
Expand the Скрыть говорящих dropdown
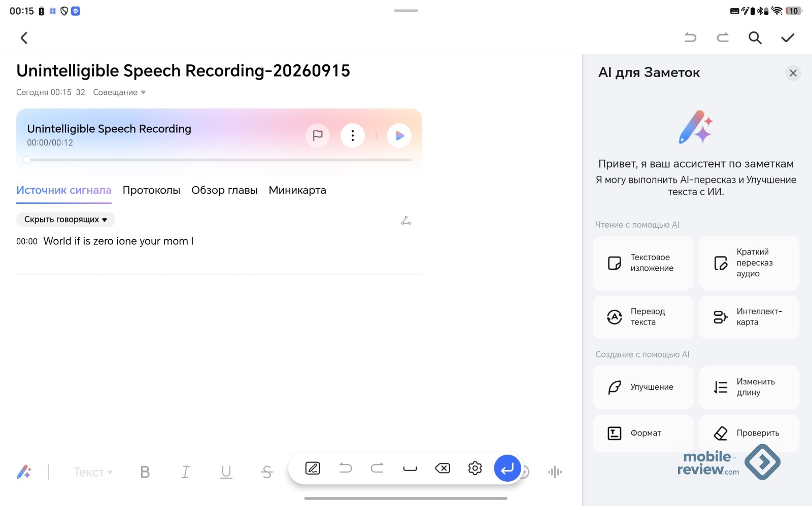(66, 220)
